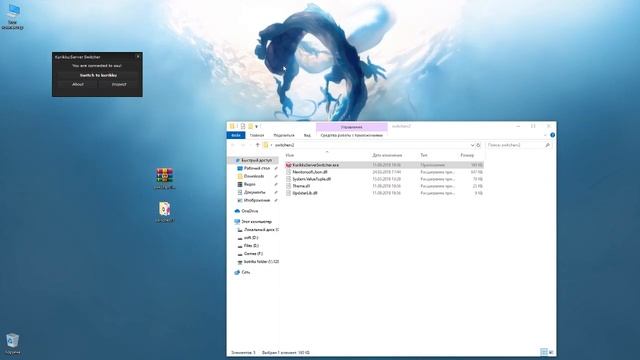Sort by the Тип column header
Viewport: 640px width, 360px height.
coord(424,155)
